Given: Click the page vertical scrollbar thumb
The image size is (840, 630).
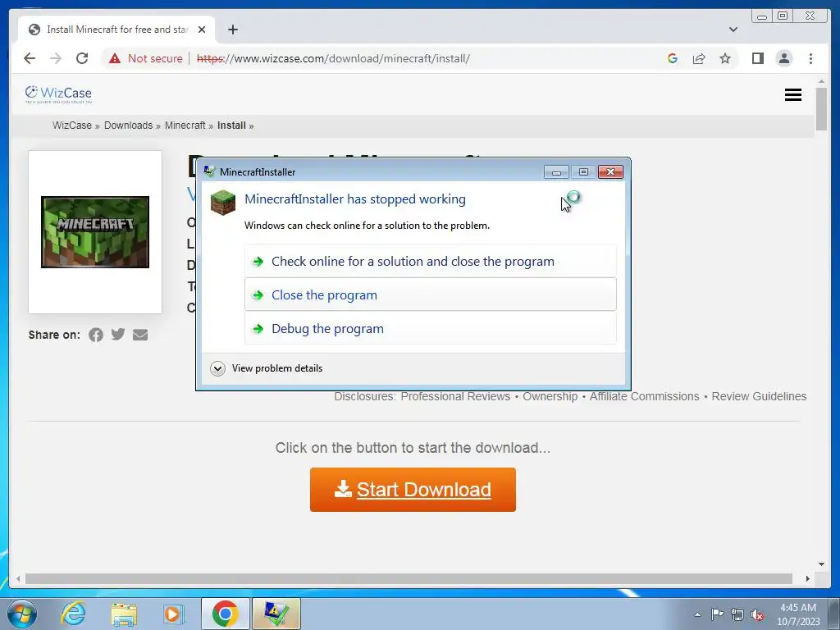Looking at the screenshot, I should coord(821,109).
